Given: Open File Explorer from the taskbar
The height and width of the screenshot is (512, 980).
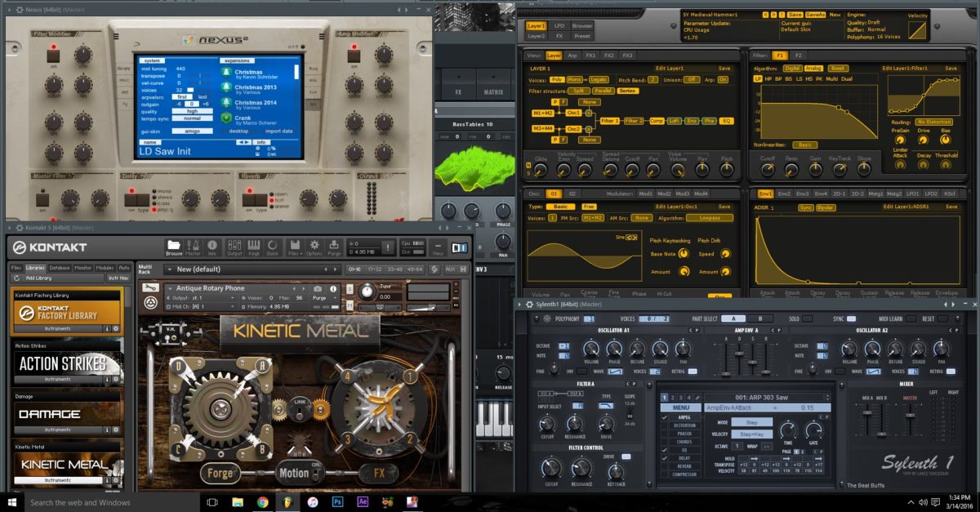Looking at the screenshot, I should point(237,501).
